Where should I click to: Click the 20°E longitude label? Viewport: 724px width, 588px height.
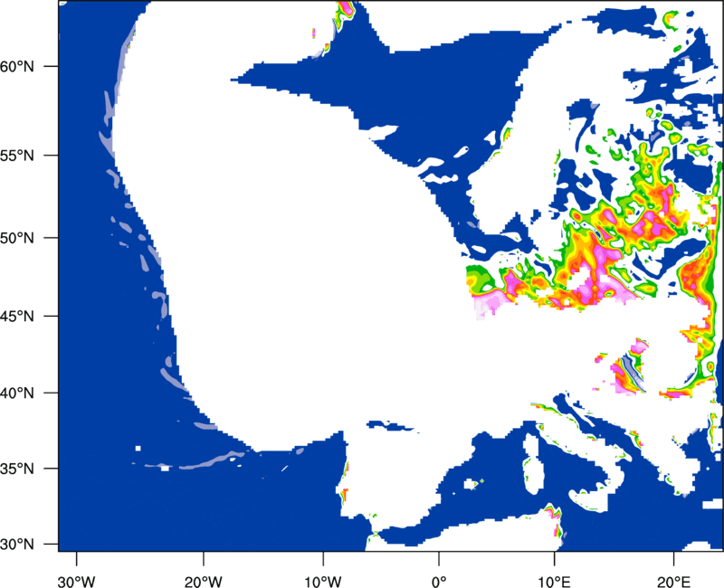(x=673, y=582)
